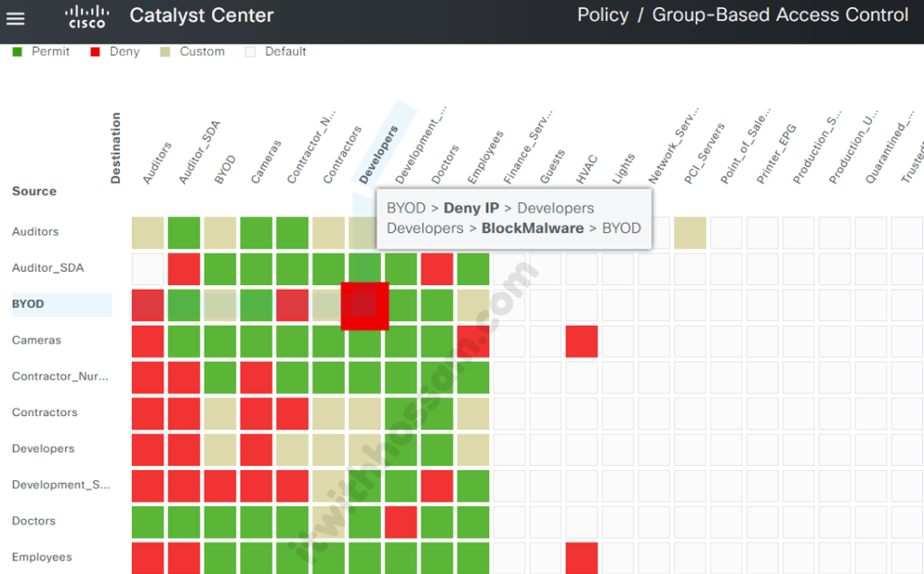This screenshot has height=574, width=924.
Task: Open the Auditor_SDA to Auditors default cell
Action: pos(148,269)
